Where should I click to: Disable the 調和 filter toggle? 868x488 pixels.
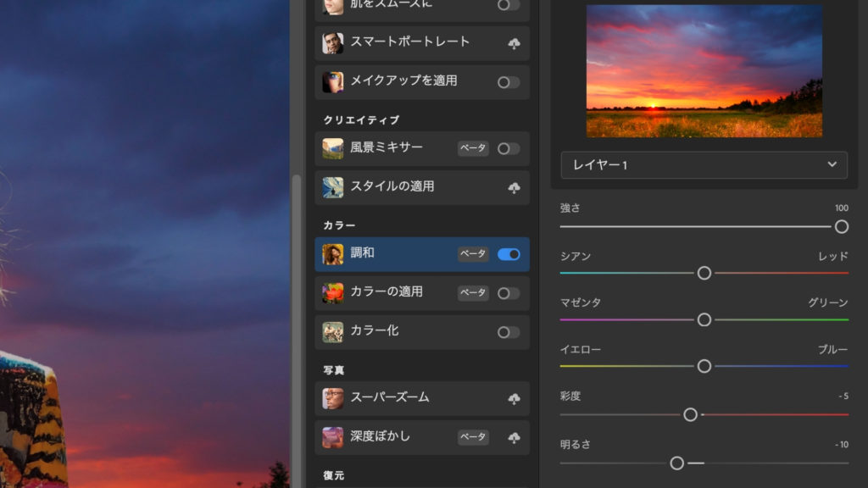(509, 254)
